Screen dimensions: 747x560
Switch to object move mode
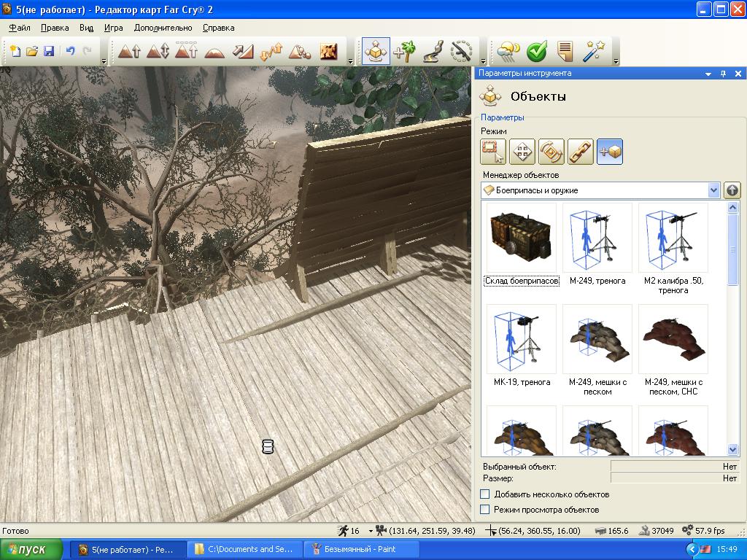[x=522, y=152]
